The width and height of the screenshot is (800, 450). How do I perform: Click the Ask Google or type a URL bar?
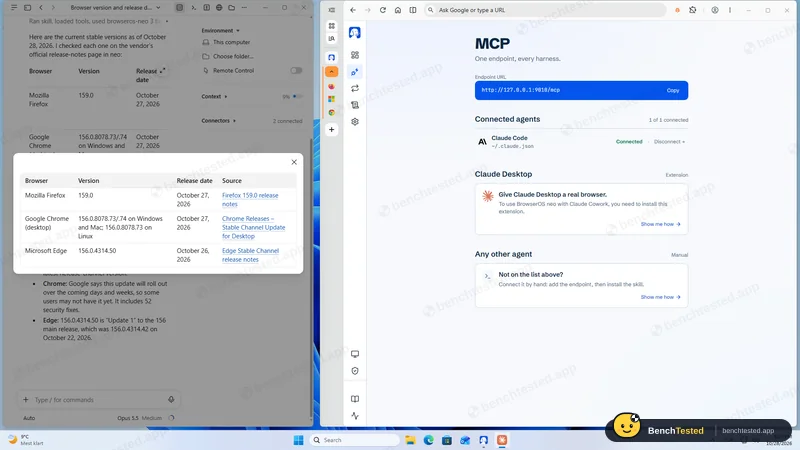click(x=545, y=10)
